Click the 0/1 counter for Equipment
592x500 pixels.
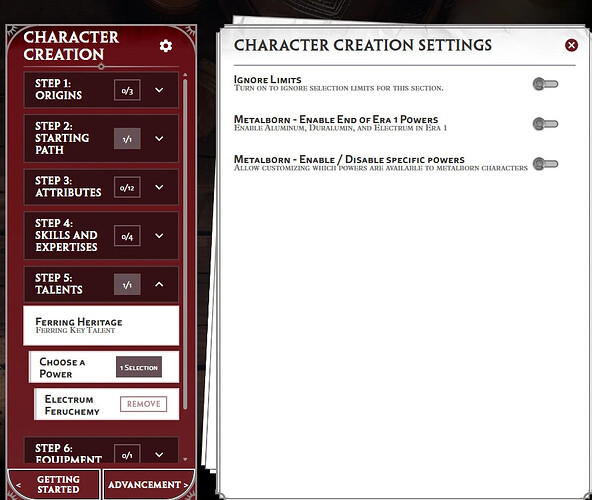127,454
